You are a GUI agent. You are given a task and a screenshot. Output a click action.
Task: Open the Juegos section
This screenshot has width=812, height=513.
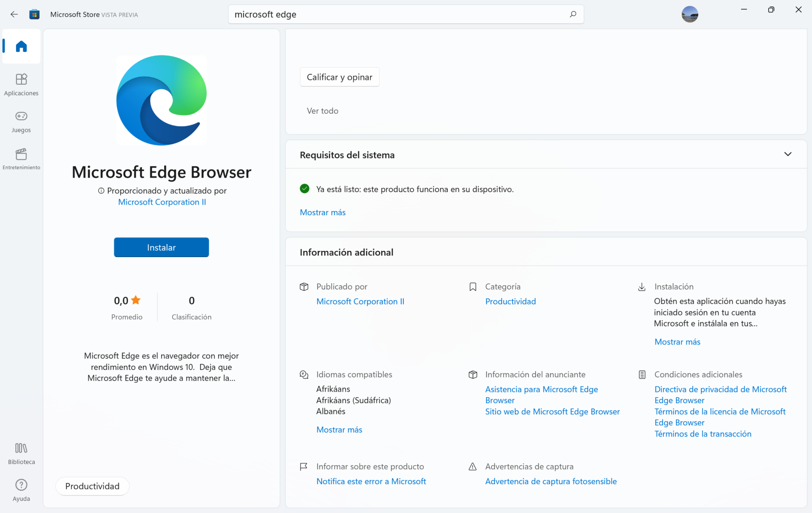click(x=21, y=122)
